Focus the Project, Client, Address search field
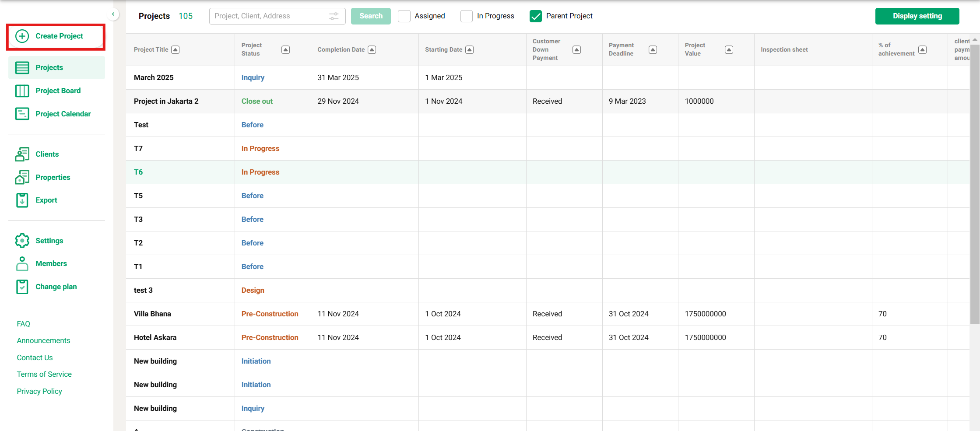 [x=269, y=16]
